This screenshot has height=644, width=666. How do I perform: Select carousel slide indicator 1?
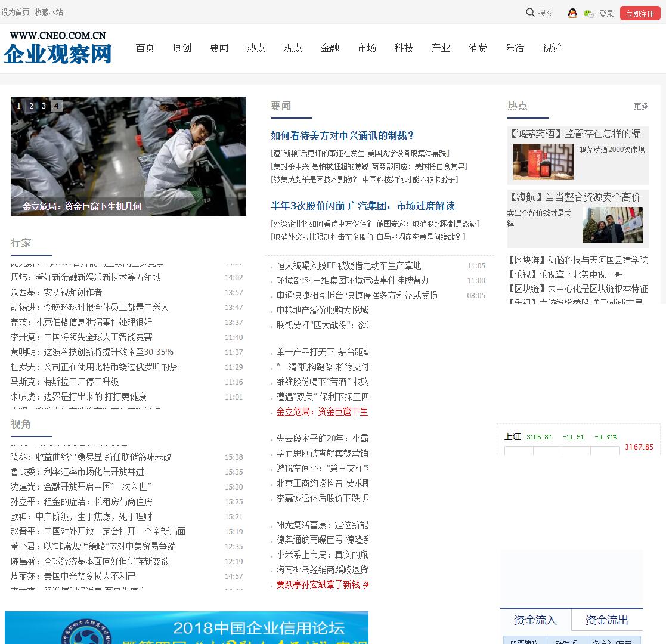[18, 106]
